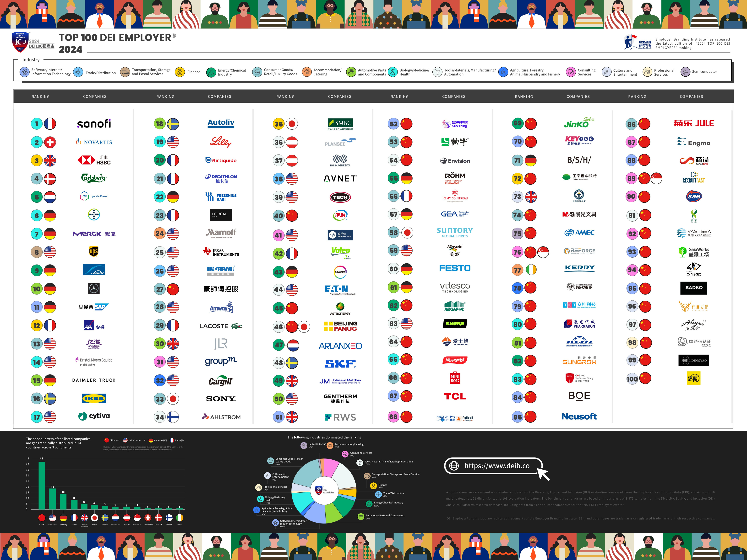747x560 pixels.
Task: Click the Automotive Parts and Components icon
Action: point(351,72)
